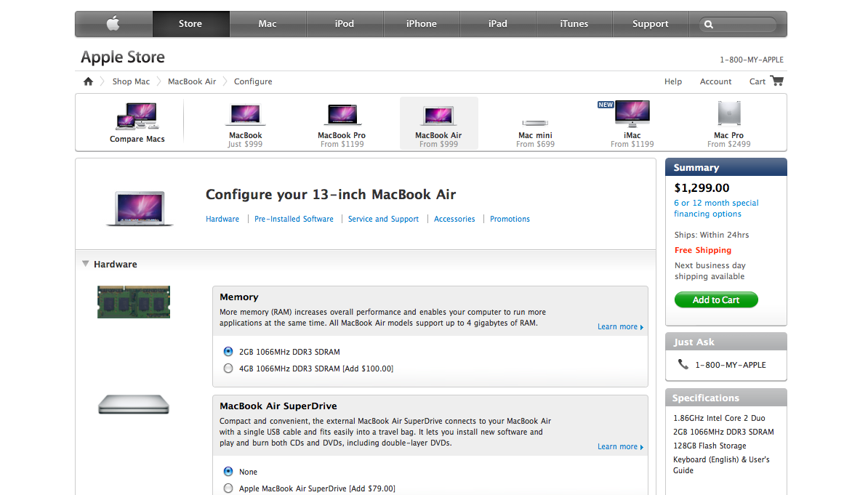The height and width of the screenshot is (495, 868).
Task: Open the Support tab
Action: pyautogui.click(x=651, y=24)
